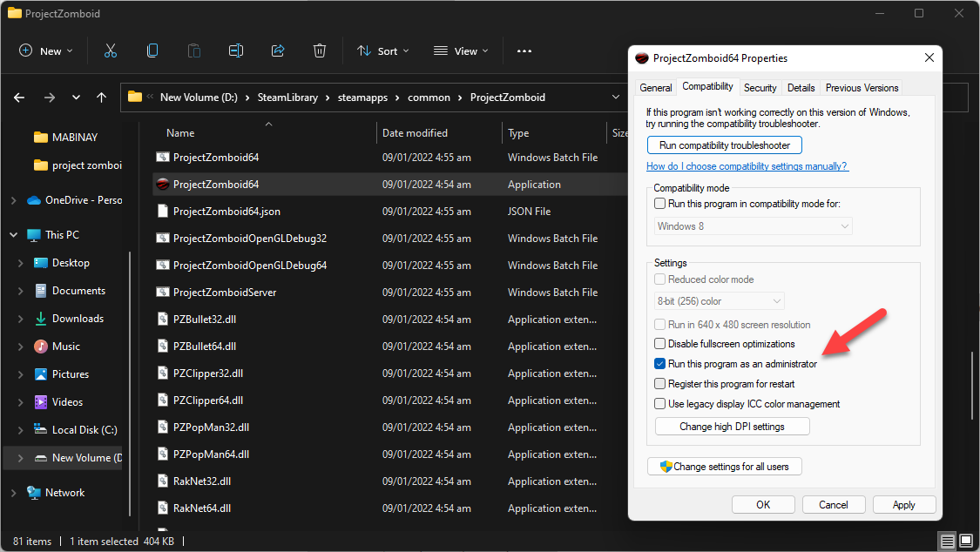Image resolution: width=980 pixels, height=552 pixels.
Task: Open the Sort dropdown menu
Action: (x=382, y=51)
